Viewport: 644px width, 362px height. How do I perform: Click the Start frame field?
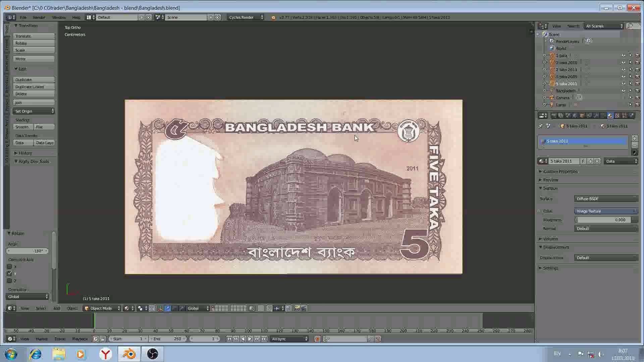point(128,339)
